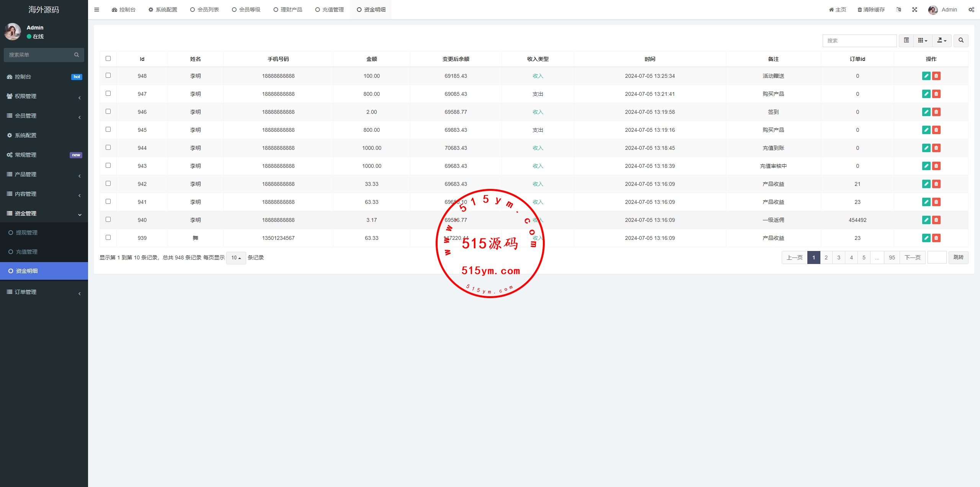Image resolution: width=980 pixels, height=487 pixels.
Task: Open 提现管理 in the sidebar menu
Action: point(27,233)
